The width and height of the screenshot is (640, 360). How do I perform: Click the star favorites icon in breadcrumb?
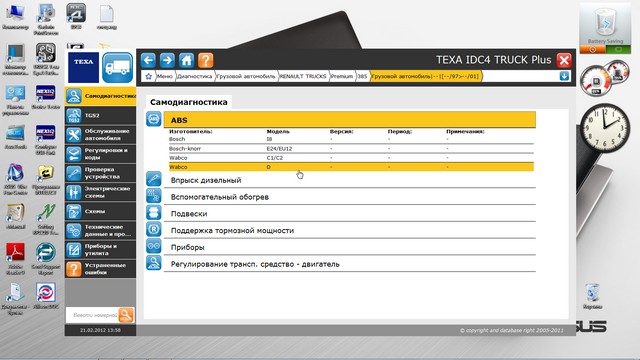tap(149, 76)
